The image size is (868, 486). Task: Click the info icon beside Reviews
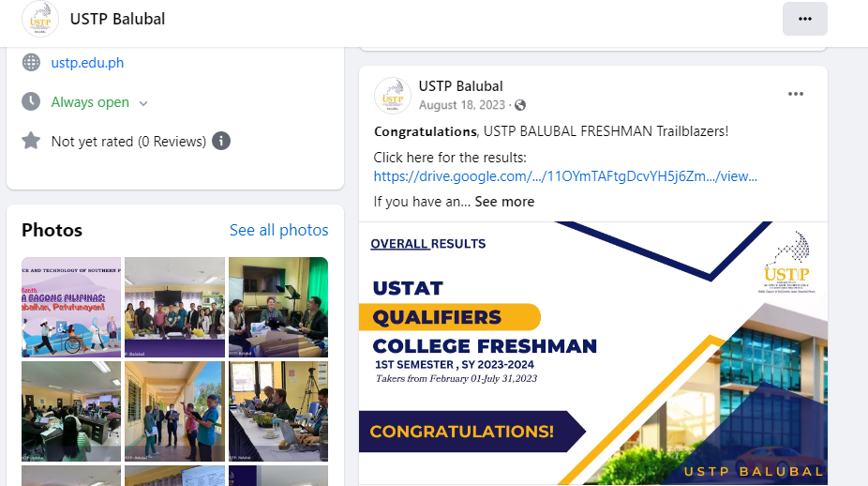(221, 142)
